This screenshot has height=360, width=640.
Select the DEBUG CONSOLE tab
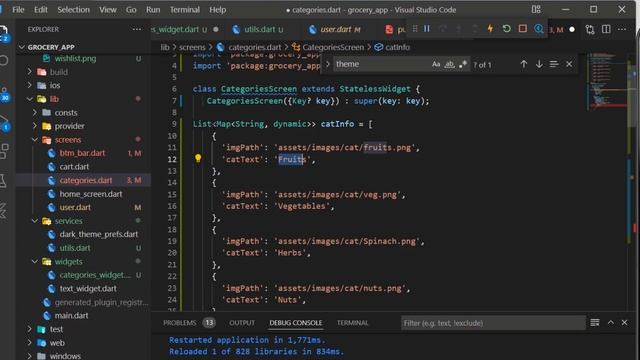296,323
